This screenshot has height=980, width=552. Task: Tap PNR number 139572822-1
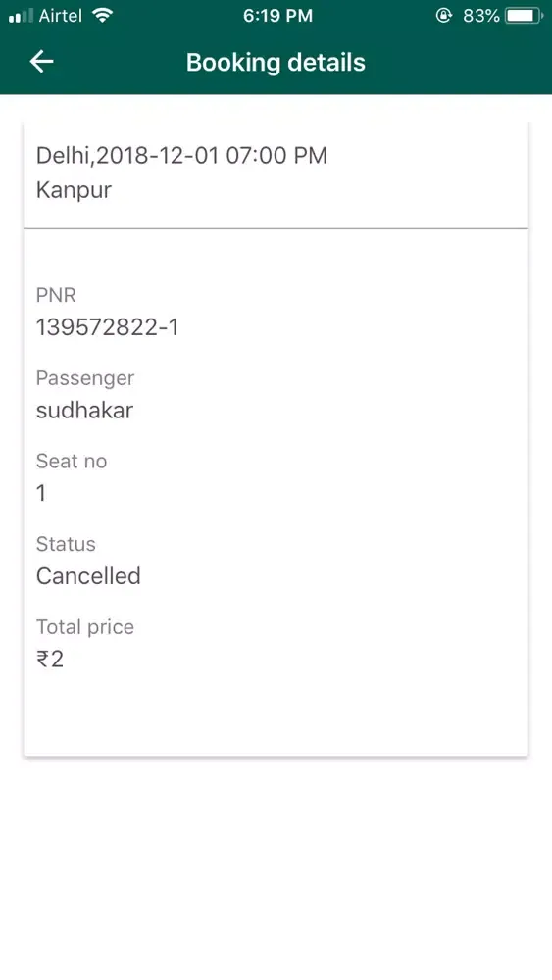pos(108,327)
